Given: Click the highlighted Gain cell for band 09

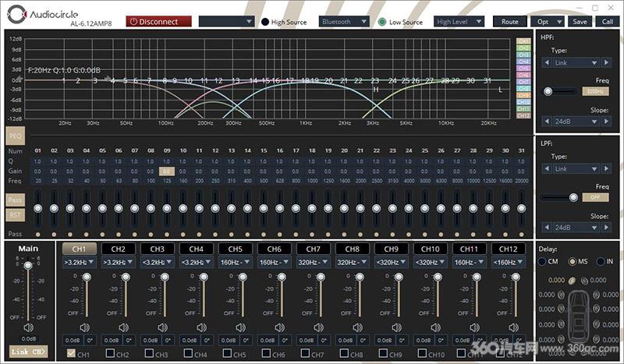Looking at the screenshot, I should tap(166, 171).
